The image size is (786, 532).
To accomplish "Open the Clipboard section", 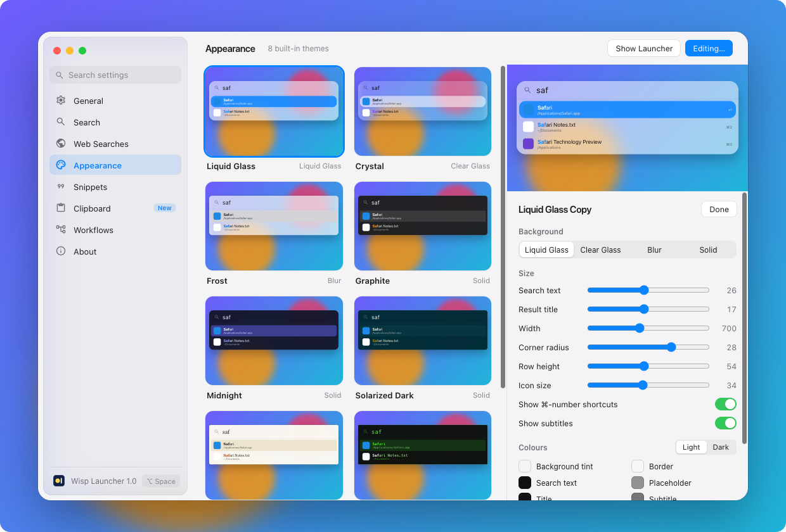I will (115, 208).
